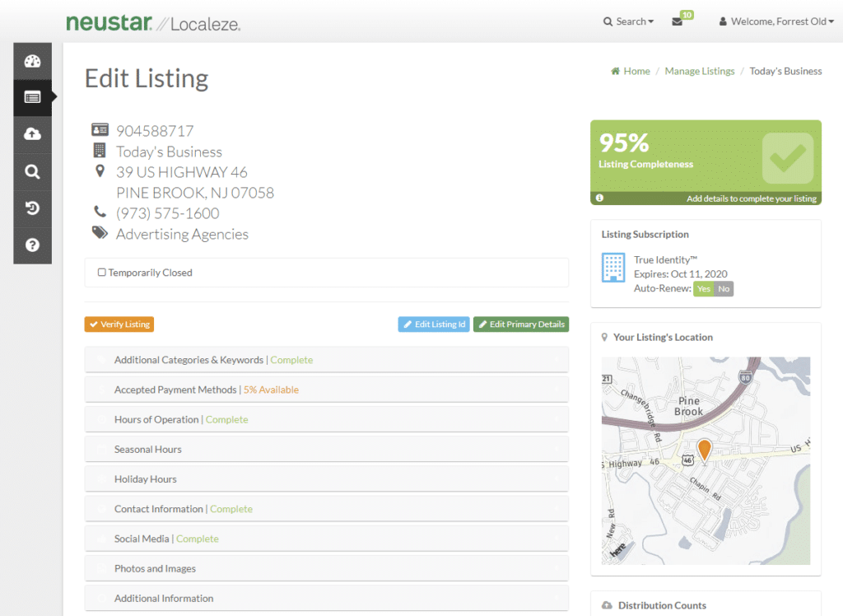The width and height of the screenshot is (843, 616).
Task: Click the map pin icon beside the address
Action: click(100, 171)
